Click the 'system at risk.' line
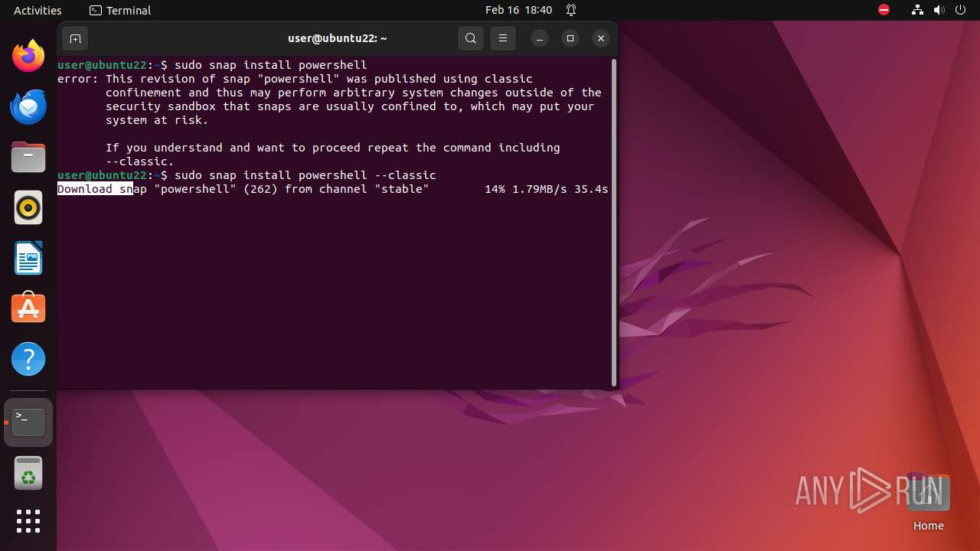 [157, 120]
